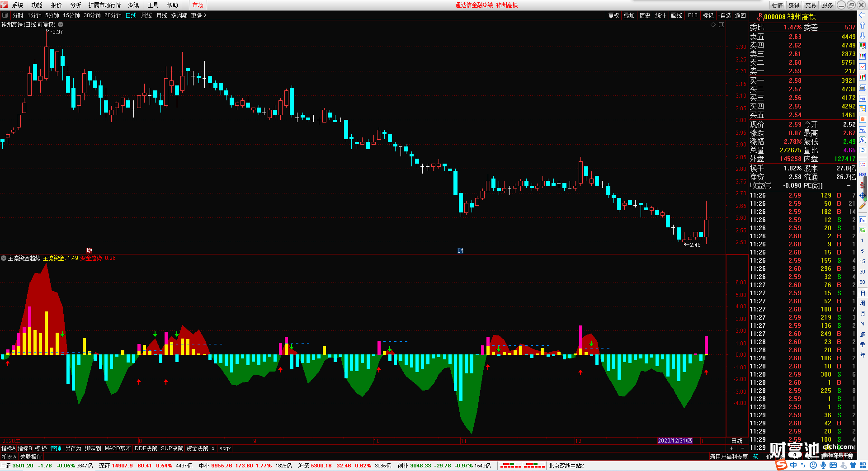The image size is (868, 471).
Task: Click the app logo icon at top-left
Action: [x=4, y=5]
